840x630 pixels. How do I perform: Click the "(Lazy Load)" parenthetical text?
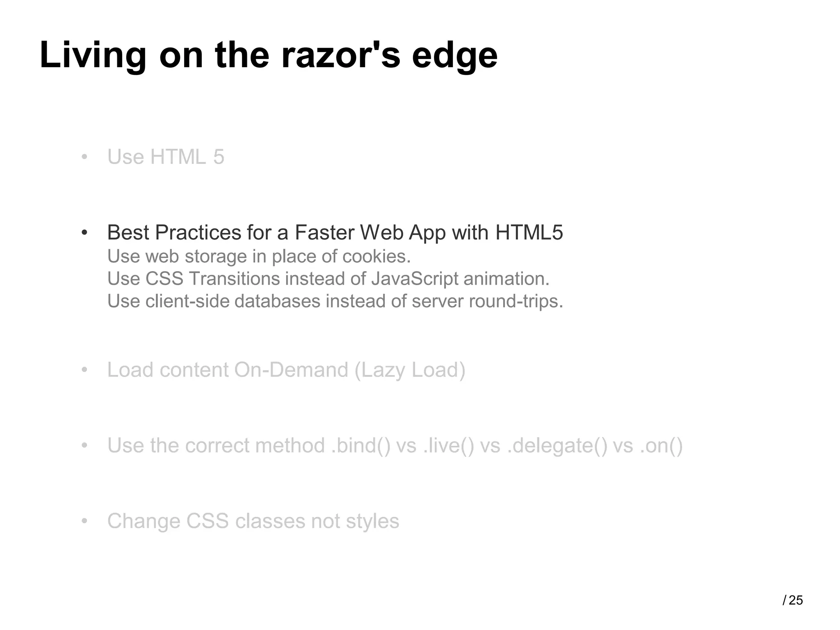[410, 370]
